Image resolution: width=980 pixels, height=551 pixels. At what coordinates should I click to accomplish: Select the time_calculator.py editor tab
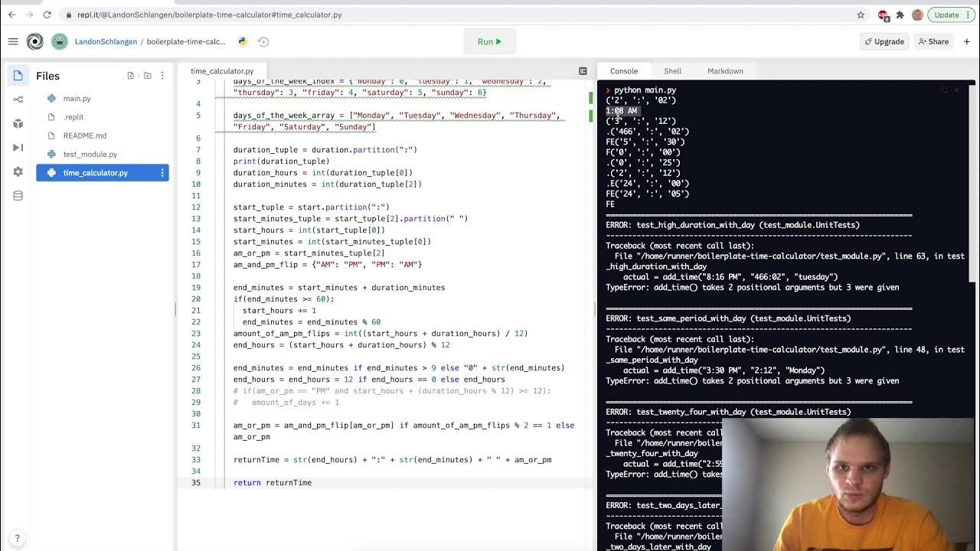(x=222, y=70)
